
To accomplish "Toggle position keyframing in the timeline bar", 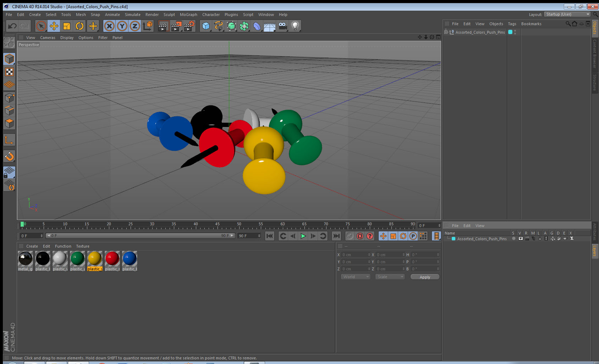I will [383, 236].
